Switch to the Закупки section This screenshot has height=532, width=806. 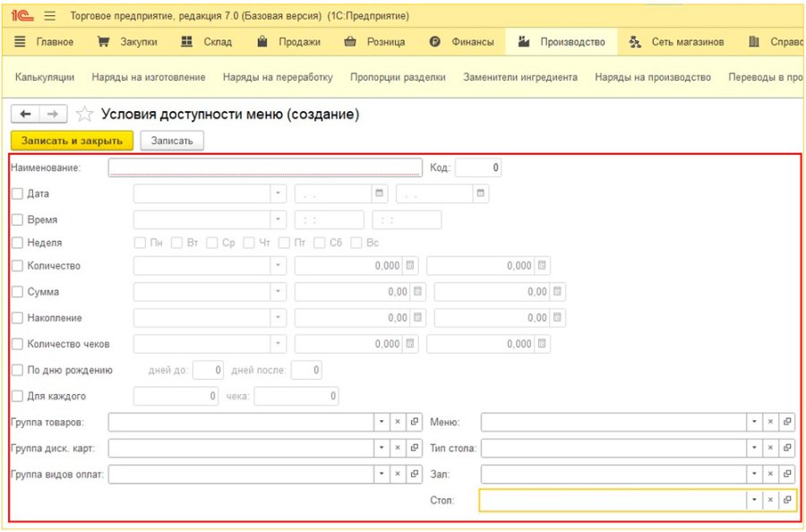[127, 42]
